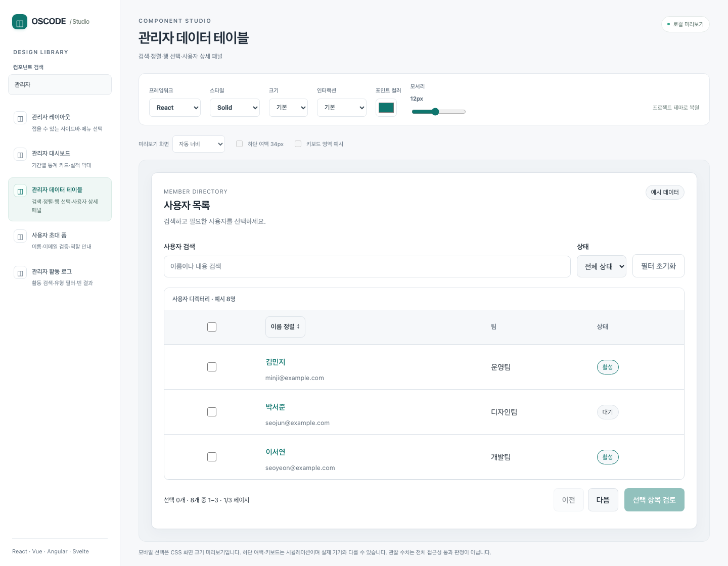
Task: Open 관리자 레이아웃 in the design library
Action: pyautogui.click(x=60, y=122)
